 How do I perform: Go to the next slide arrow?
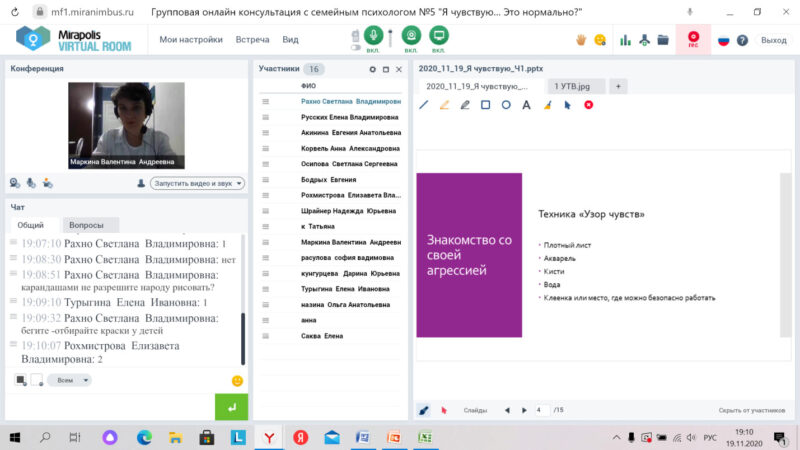point(524,410)
